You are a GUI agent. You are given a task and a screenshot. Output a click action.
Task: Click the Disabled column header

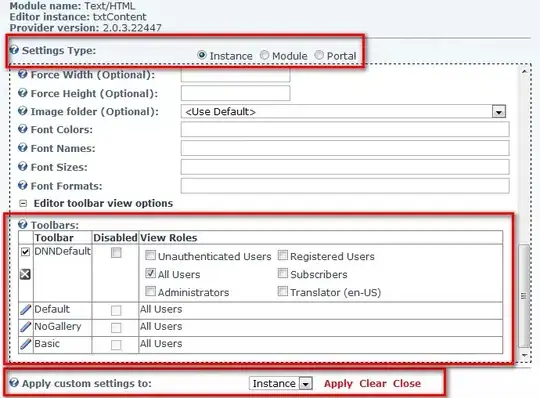coord(115,238)
